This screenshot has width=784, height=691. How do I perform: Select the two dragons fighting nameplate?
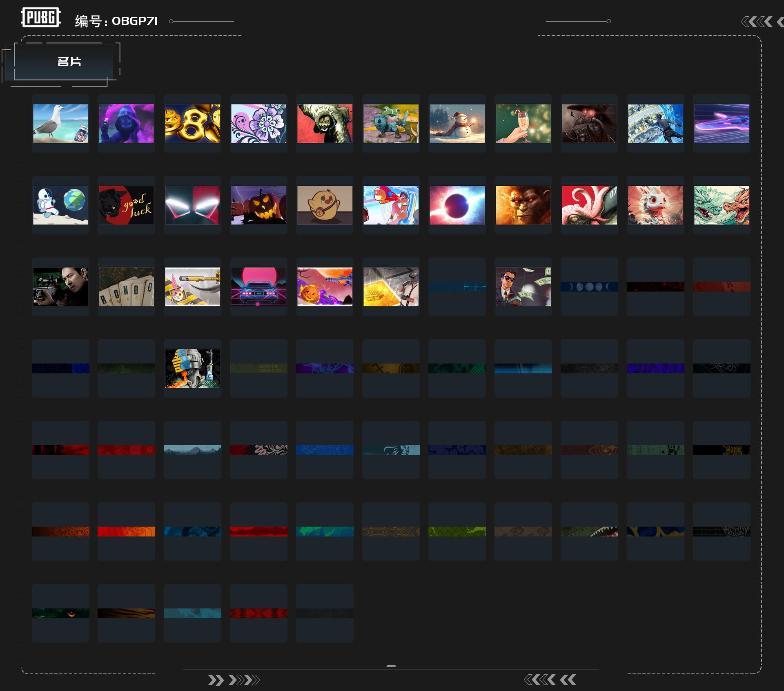[x=722, y=205]
